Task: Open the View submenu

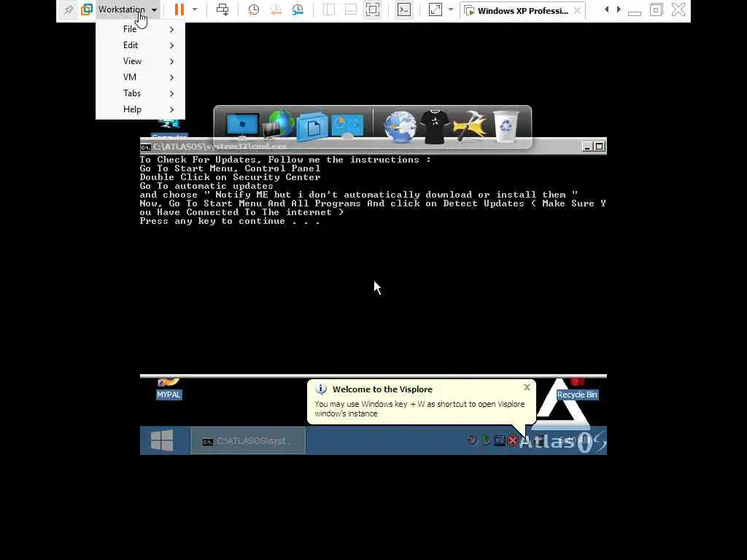Action: (x=140, y=61)
